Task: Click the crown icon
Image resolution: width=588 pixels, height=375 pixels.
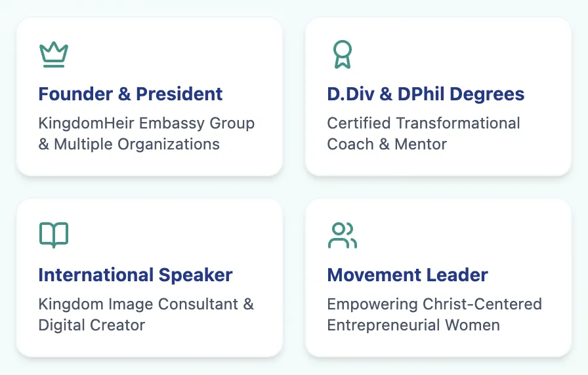Action: click(54, 54)
